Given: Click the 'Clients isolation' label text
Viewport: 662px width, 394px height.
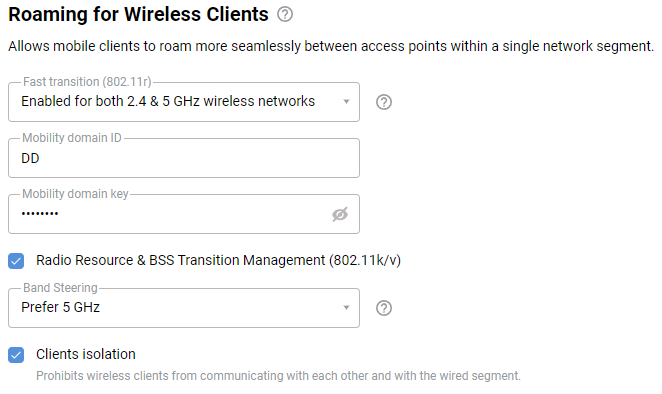Looking at the screenshot, I should [86, 354].
